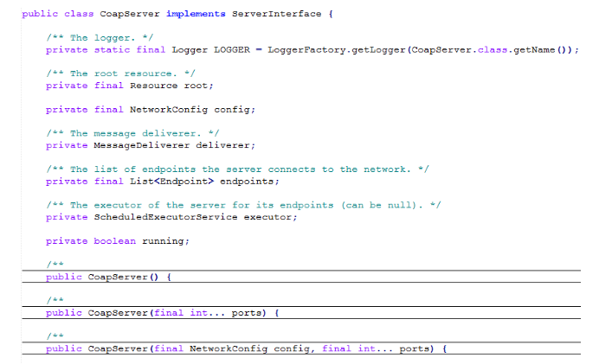Expand folded Javadoc above ports constructor
Screen dimensions: 599x364
coord(55,300)
